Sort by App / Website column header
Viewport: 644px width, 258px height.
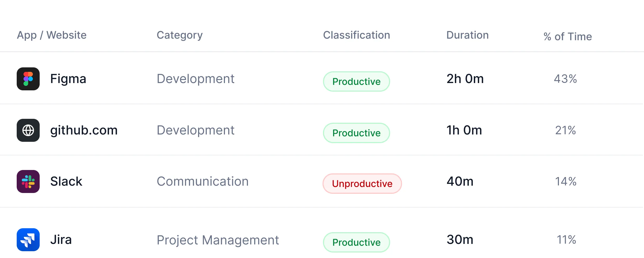52,35
